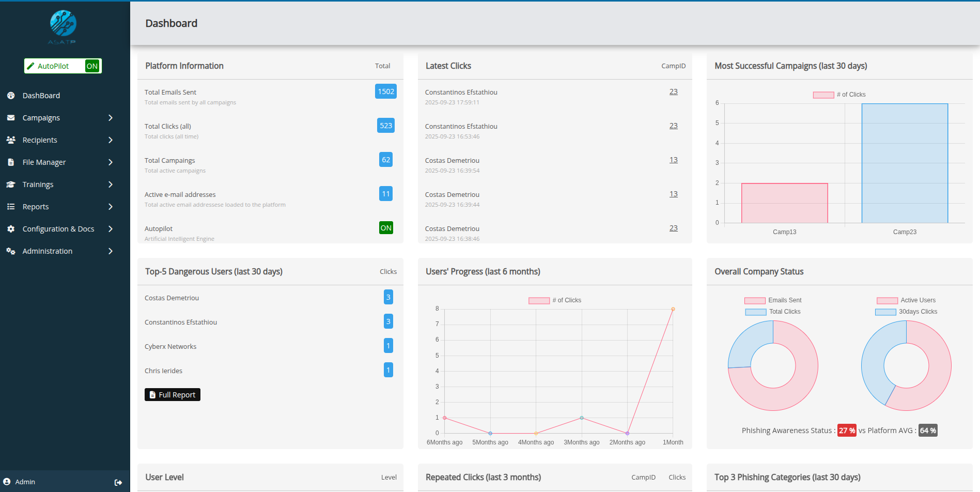Screen dimensions: 980x492
Task: Expand the Campaigns submenu chevron
Action: (111, 118)
